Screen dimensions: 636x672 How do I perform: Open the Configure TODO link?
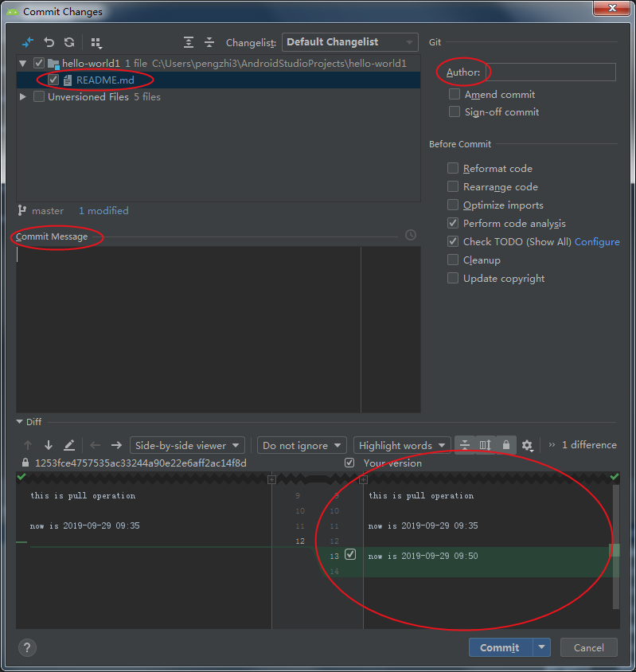597,242
